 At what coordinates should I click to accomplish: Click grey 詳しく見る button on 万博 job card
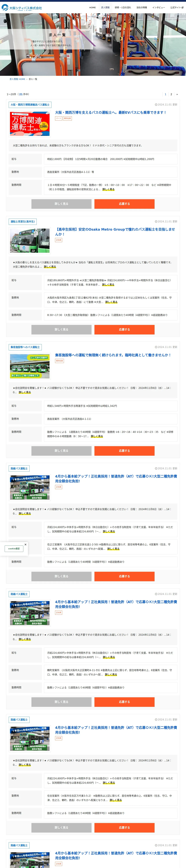[x=61, y=204]
